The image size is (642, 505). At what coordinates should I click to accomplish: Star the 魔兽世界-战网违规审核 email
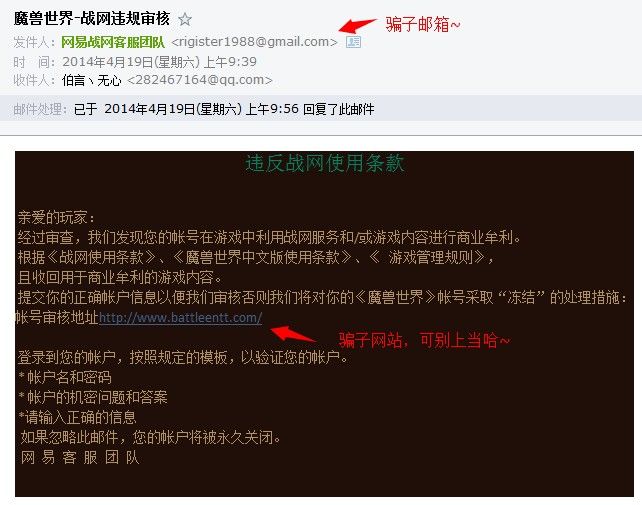[x=185, y=19]
